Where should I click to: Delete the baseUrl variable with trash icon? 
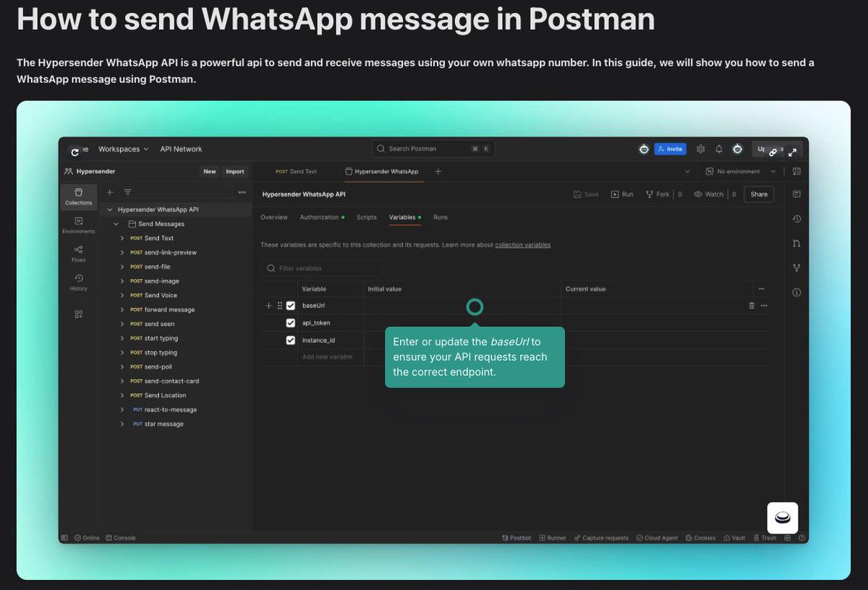[752, 306]
